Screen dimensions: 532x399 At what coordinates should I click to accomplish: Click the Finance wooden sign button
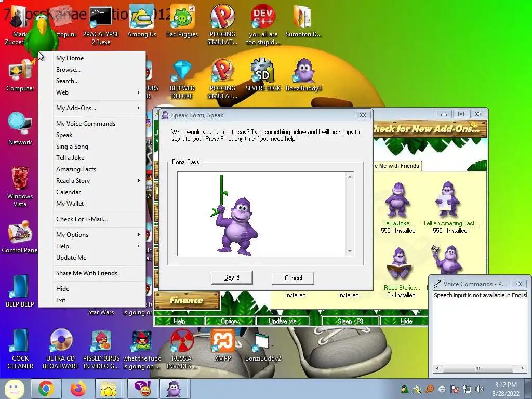click(x=187, y=300)
